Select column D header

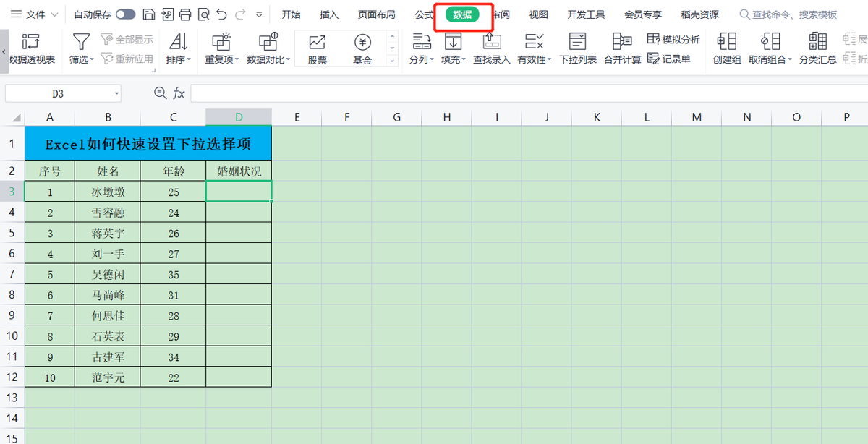point(239,116)
